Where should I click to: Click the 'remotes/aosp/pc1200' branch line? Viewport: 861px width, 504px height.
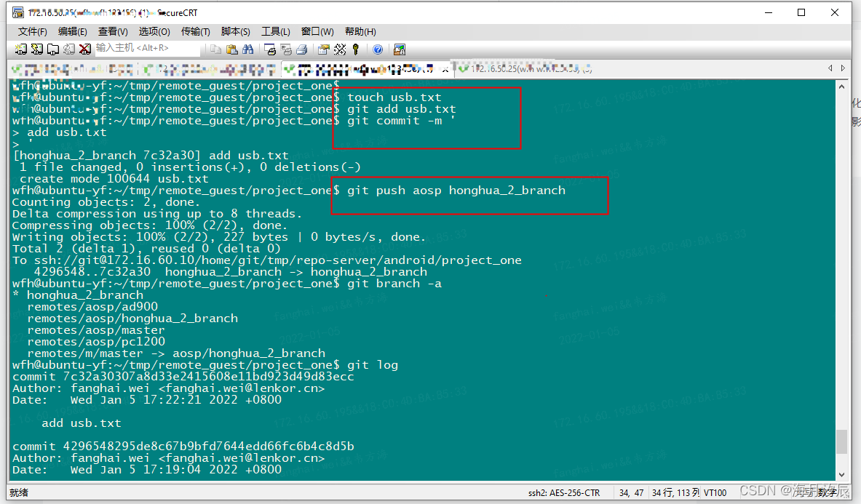point(96,342)
